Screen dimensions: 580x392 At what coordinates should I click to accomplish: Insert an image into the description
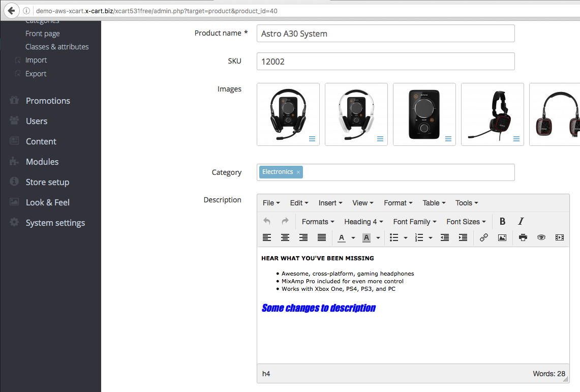tap(502, 238)
